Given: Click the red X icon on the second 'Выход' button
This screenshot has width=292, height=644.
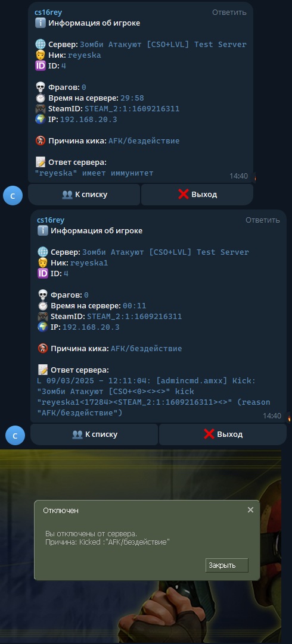Looking at the screenshot, I should click(x=209, y=434).
